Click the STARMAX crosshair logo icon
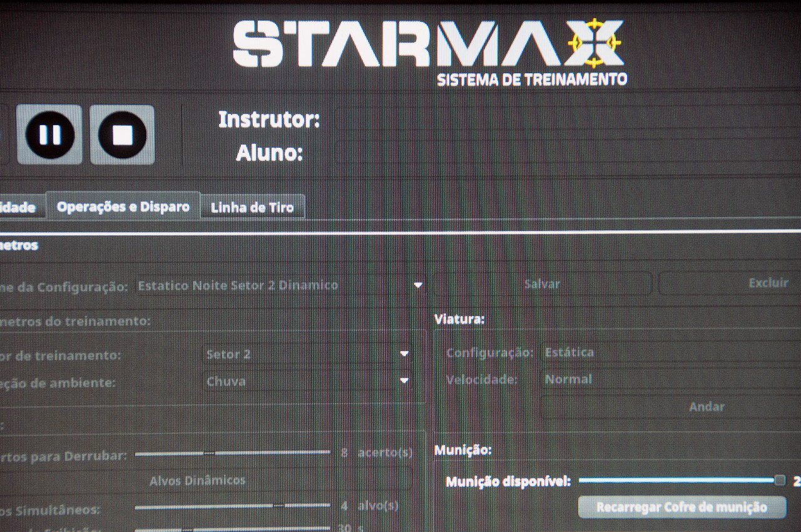 tap(594, 43)
